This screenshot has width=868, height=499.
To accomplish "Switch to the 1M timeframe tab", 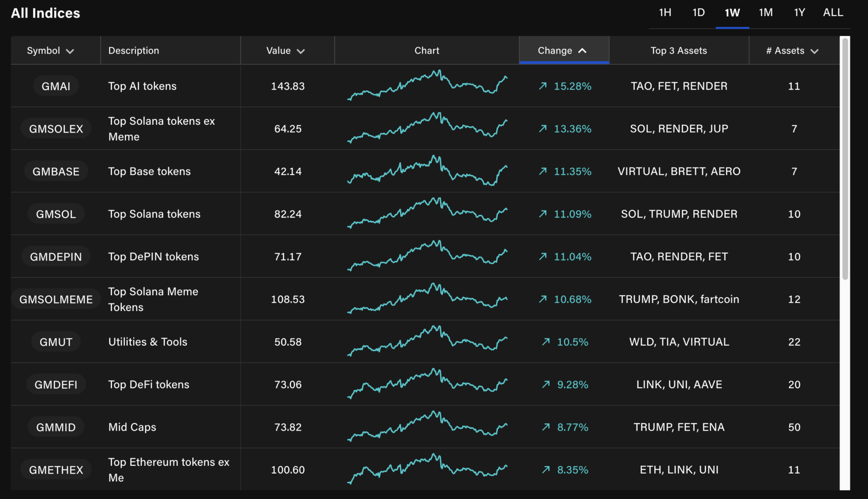I will click(766, 13).
